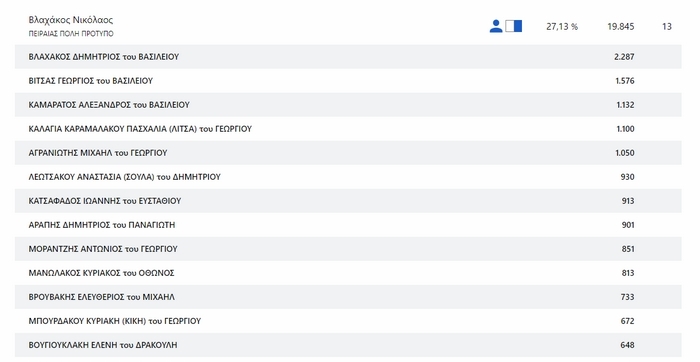Select the ΒΟΥΓΙΟΥΚΛΑΚΗ ΕΛΕΝΗ του ΔΡΑΚΟΥΛΗ row
Screen dimensions: 700x362
348,345
